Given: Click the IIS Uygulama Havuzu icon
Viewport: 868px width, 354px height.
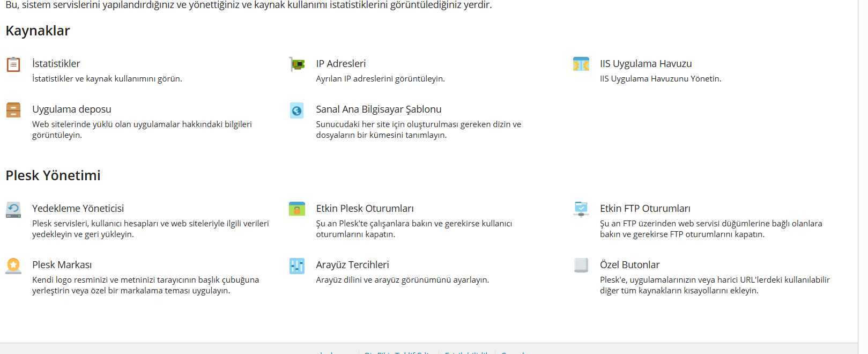Looking at the screenshot, I should [x=581, y=64].
